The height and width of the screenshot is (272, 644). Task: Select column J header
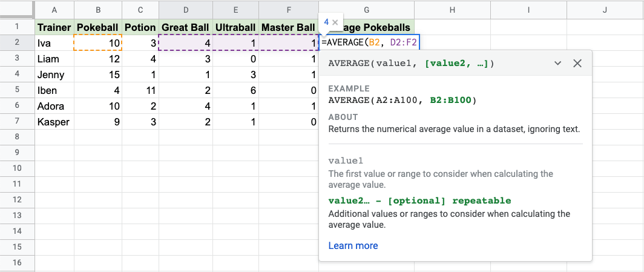[605, 10]
